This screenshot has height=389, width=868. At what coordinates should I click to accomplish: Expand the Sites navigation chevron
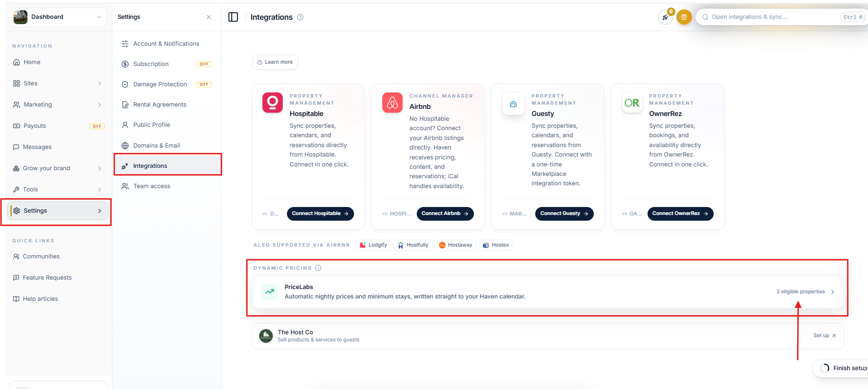click(x=100, y=83)
